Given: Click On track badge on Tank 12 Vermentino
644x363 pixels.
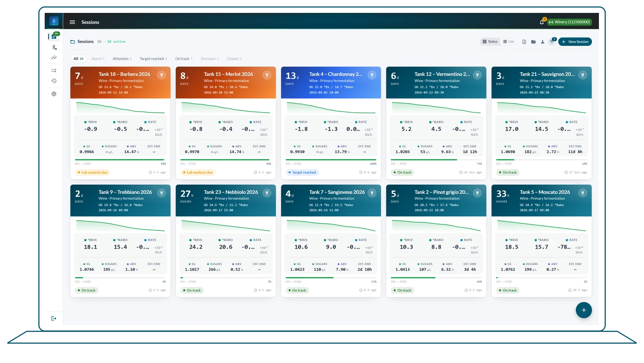Looking at the screenshot, I should pyautogui.click(x=402, y=172).
